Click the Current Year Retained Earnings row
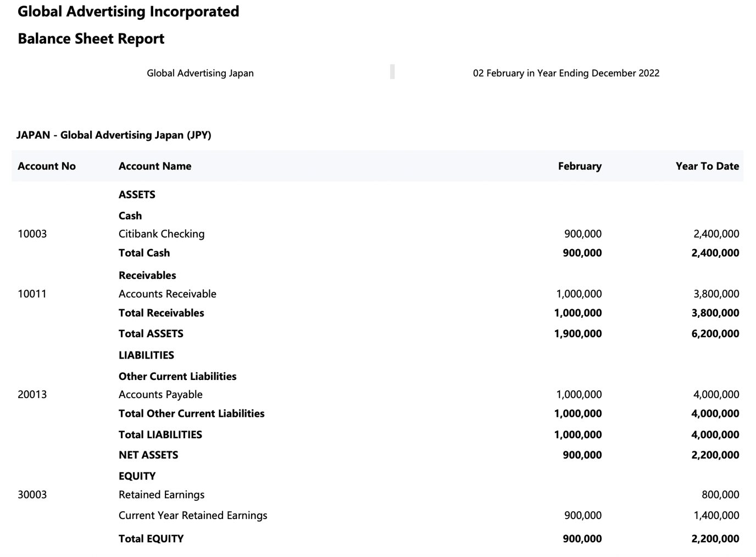This screenshot has height=557, width=756. pos(192,515)
